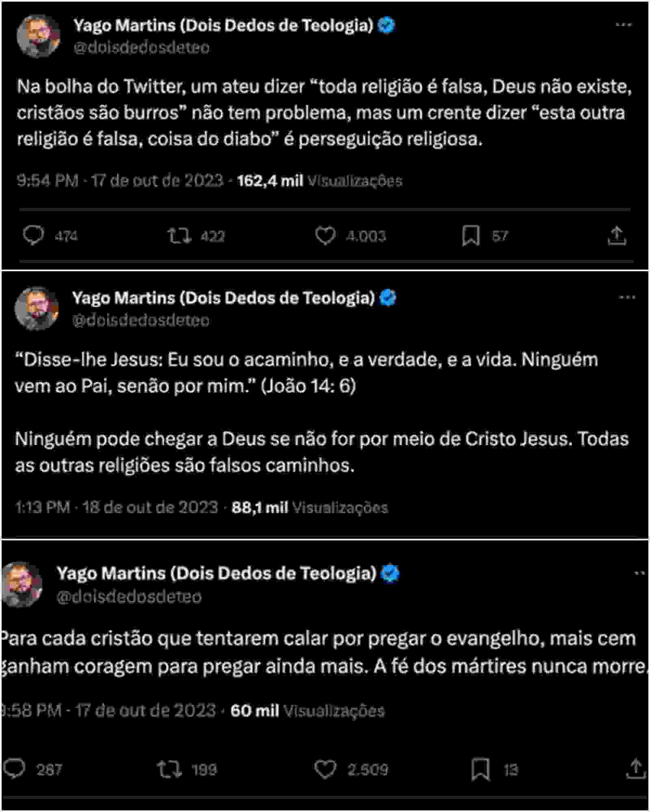The height and width of the screenshot is (812, 650).
Task: Reply to the tweet with 287 replies
Action: point(15,769)
